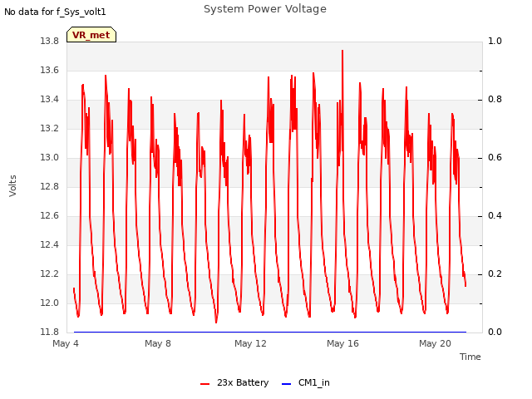This screenshot has width=532, height=399.
Task: Click the 13.0 left axis value
Action: (50, 158)
